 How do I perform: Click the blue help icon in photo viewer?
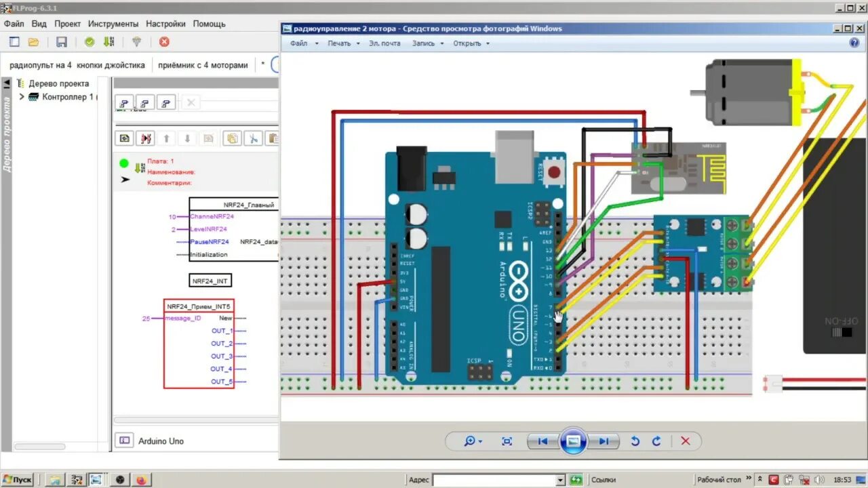tap(854, 43)
